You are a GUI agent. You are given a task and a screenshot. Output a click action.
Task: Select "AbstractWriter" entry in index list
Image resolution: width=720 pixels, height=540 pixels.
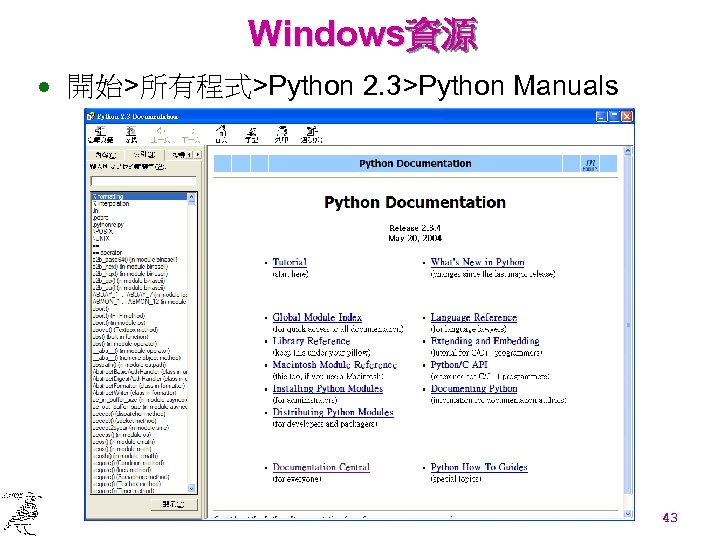[135, 393]
